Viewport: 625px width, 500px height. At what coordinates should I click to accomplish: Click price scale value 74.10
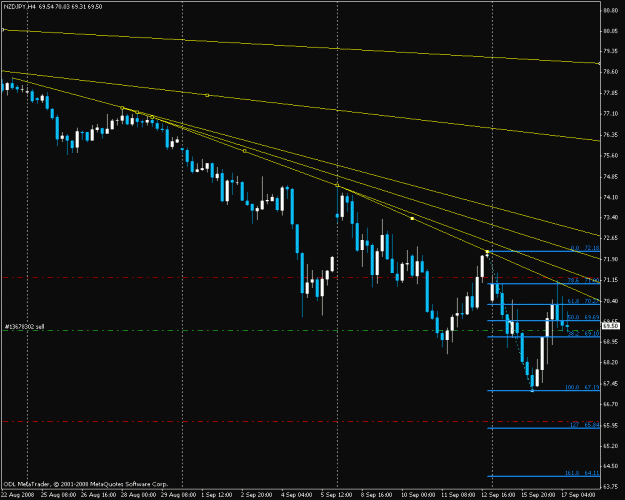[x=611, y=197]
